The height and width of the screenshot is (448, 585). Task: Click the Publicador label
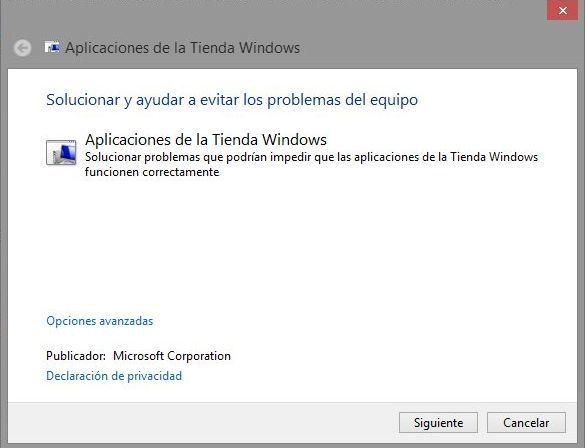click(x=76, y=356)
